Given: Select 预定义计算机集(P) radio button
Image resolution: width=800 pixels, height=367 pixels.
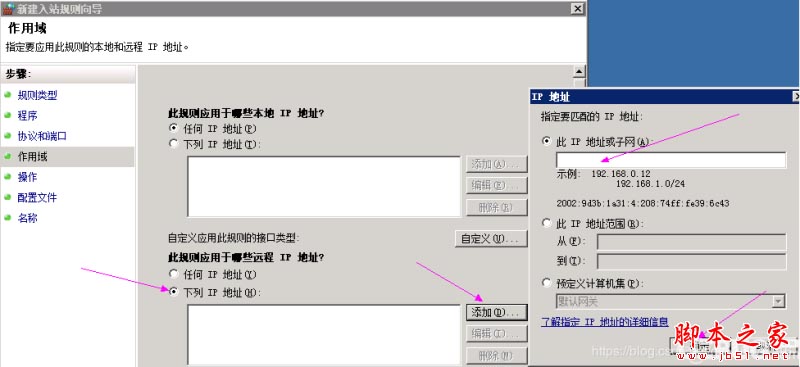Looking at the screenshot, I should (x=547, y=282).
